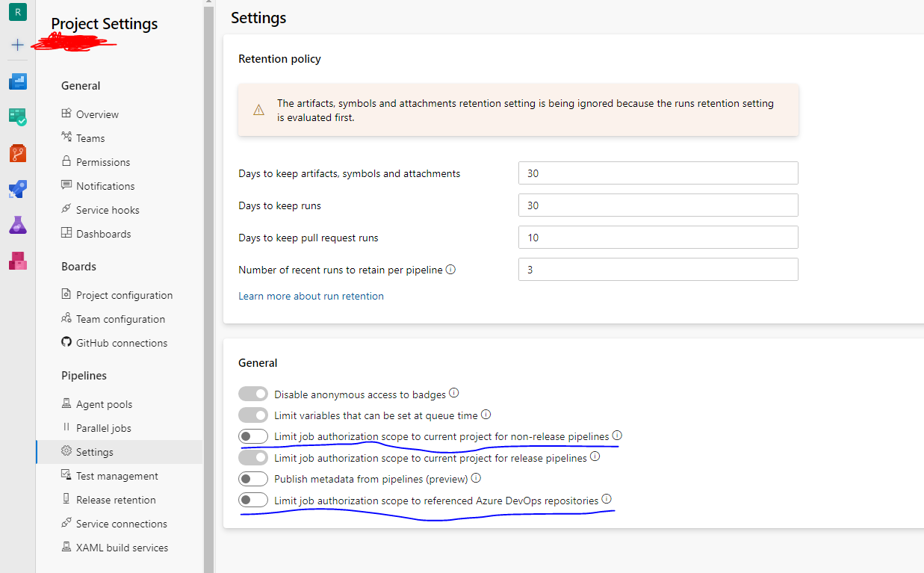924x573 pixels.
Task: Toggle Limit variables set at queue time
Action: pos(253,415)
